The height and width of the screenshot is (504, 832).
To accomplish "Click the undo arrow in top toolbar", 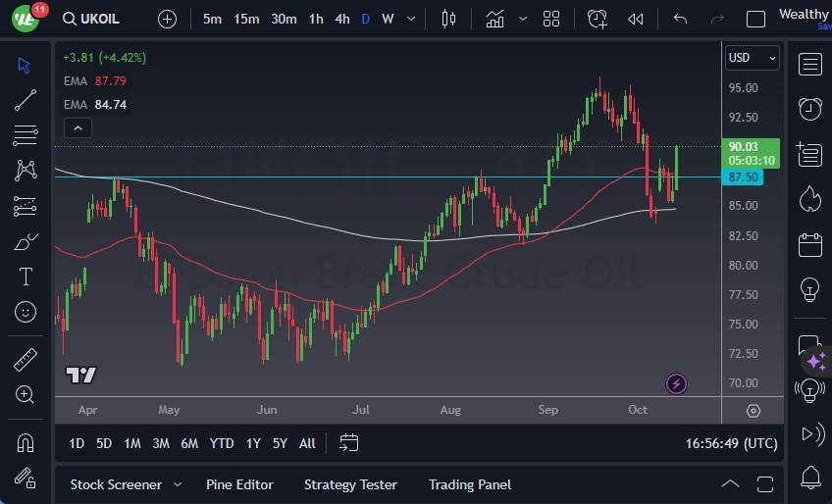I will 680,19.
